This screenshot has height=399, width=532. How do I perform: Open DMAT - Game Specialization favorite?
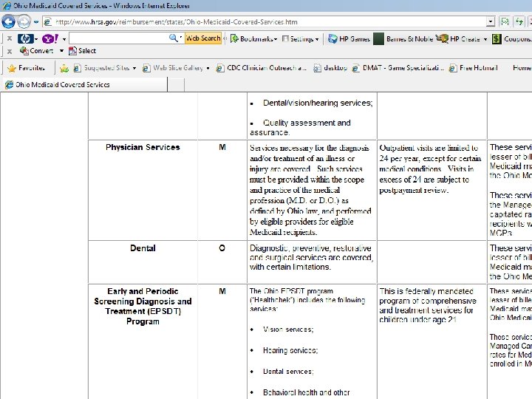coord(398,68)
